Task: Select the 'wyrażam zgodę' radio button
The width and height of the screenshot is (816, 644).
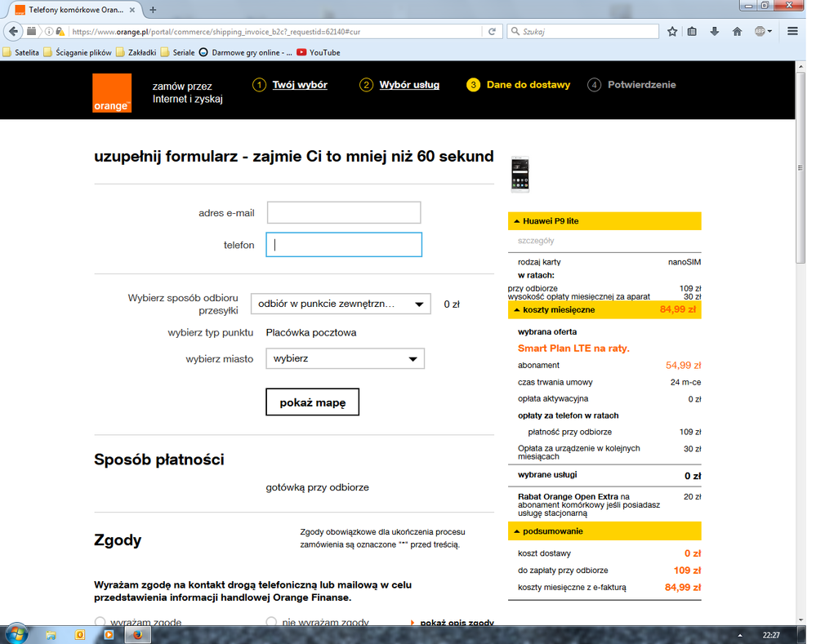Action: pyautogui.click(x=101, y=623)
